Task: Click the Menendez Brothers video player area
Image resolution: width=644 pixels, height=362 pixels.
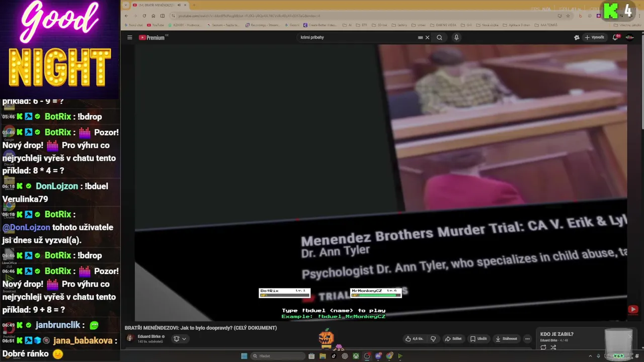Action: pyautogui.click(x=381, y=182)
